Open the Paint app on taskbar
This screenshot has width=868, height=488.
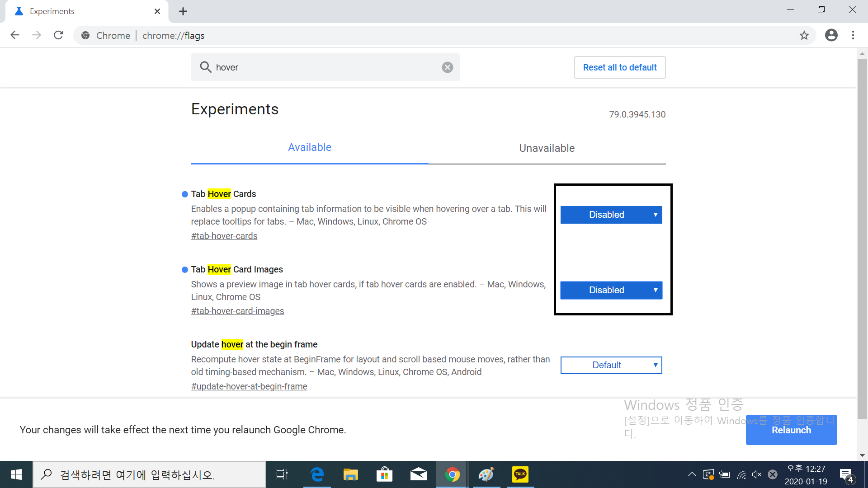[486, 474]
